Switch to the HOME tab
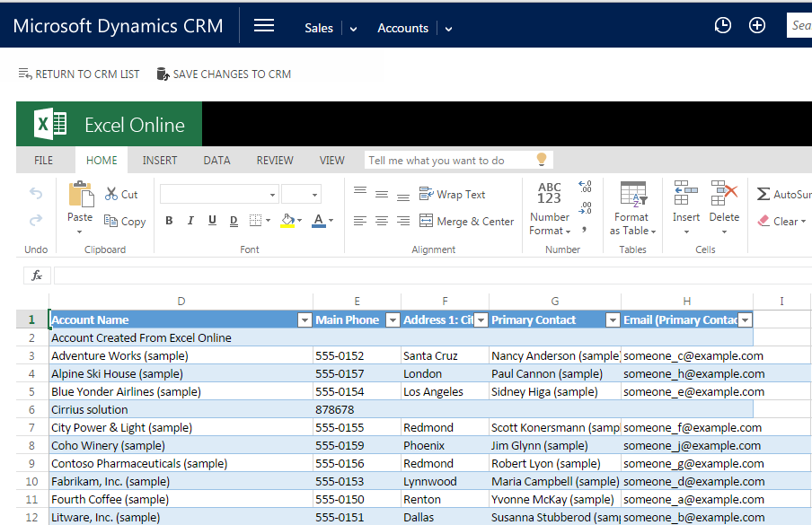The width and height of the screenshot is (812, 525). coord(101,161)
